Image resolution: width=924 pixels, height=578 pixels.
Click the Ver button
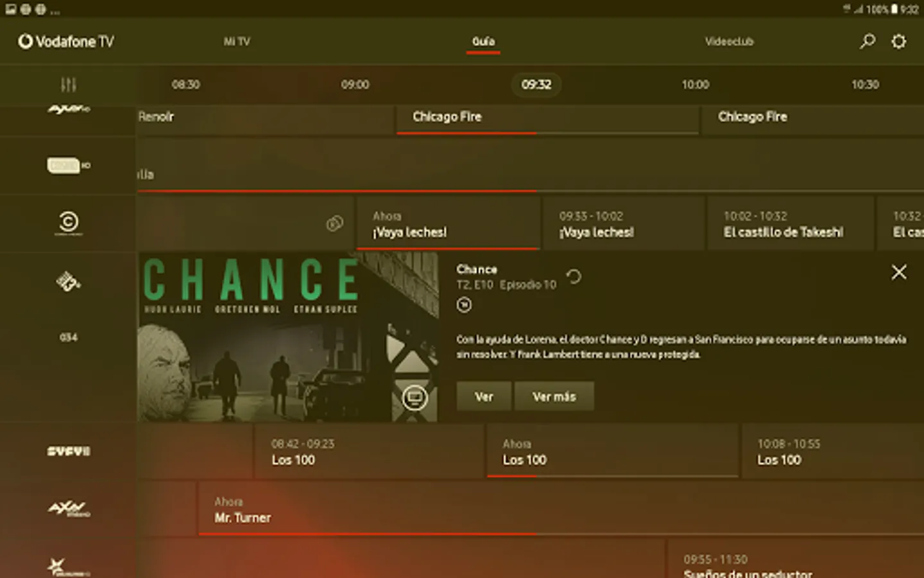(484, 396)
